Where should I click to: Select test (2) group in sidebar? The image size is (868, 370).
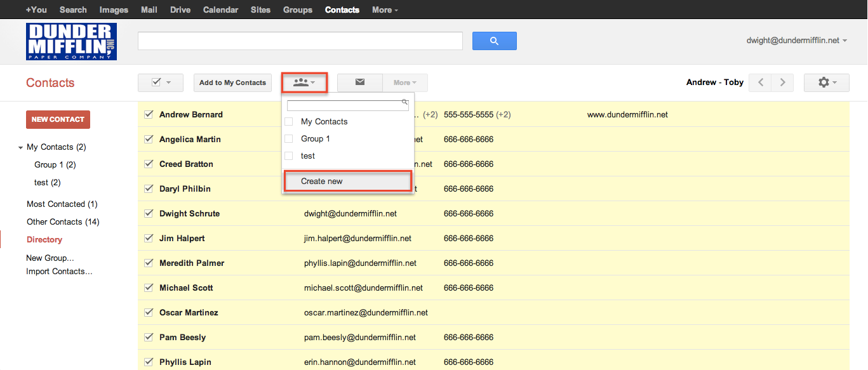pyautogui.click(x=48, y=182)
